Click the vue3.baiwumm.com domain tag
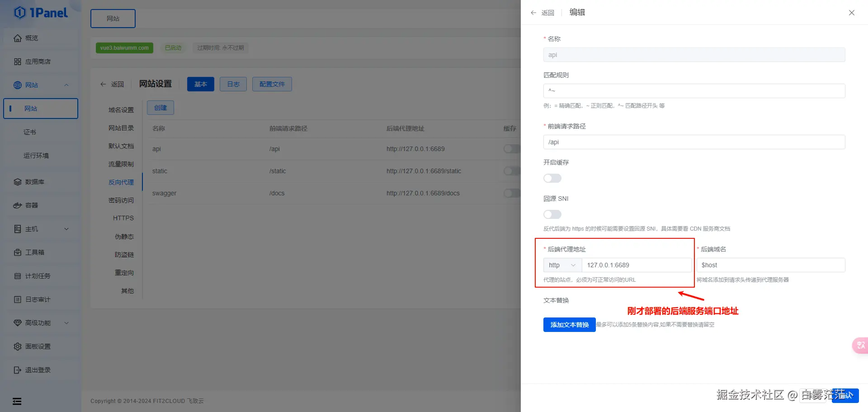This screenshot has width=868, height=412. (x=124, y=48)
